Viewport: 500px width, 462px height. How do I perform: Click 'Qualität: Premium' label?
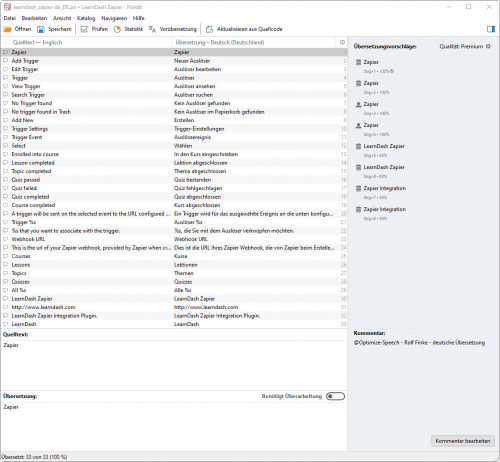(461, 46)
